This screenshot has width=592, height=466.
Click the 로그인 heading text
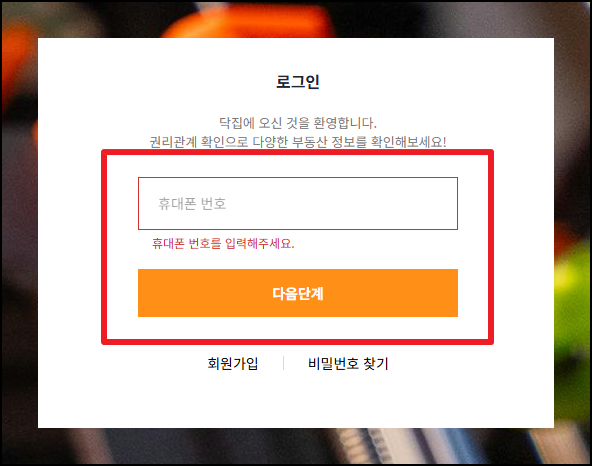[x=298, y=82]
